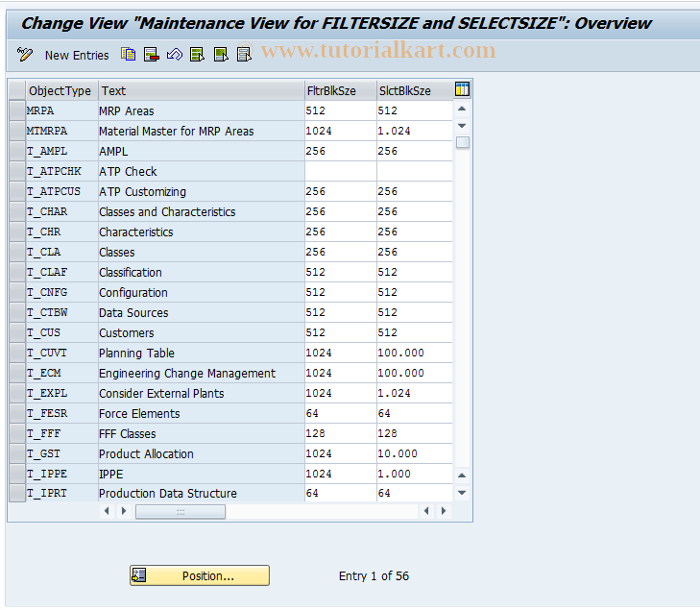The height and width of the screenshot is (610, 700).
Task: Click 'Entry 1 of 56' status text
Action: [374, 576]
